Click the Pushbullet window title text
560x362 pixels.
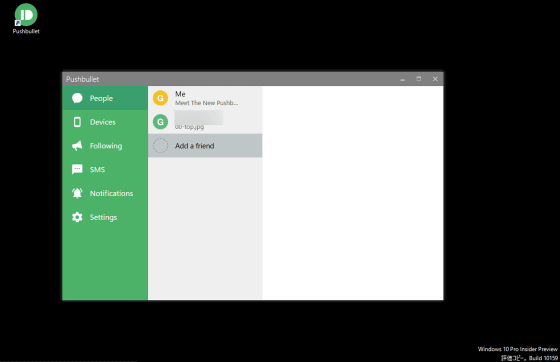coord(82,79)
